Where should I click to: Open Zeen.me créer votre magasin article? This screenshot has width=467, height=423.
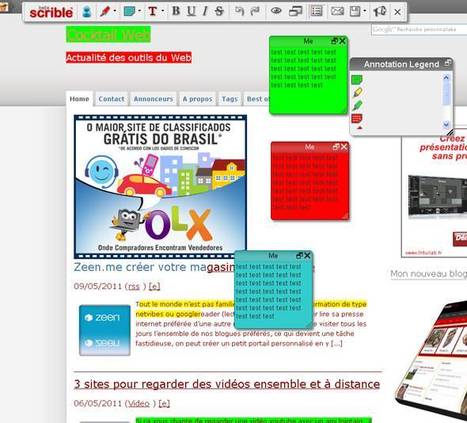pyautogui.click(x=155, y=267)
